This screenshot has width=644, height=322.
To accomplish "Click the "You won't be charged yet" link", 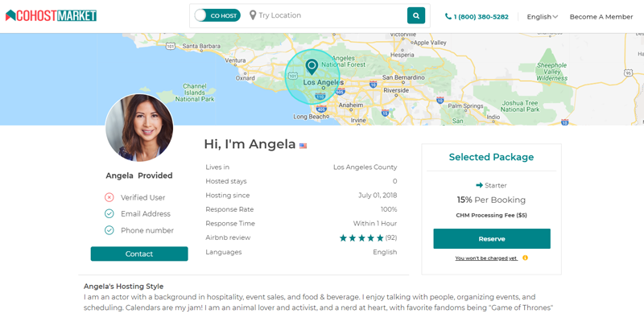I will (485, 258).
